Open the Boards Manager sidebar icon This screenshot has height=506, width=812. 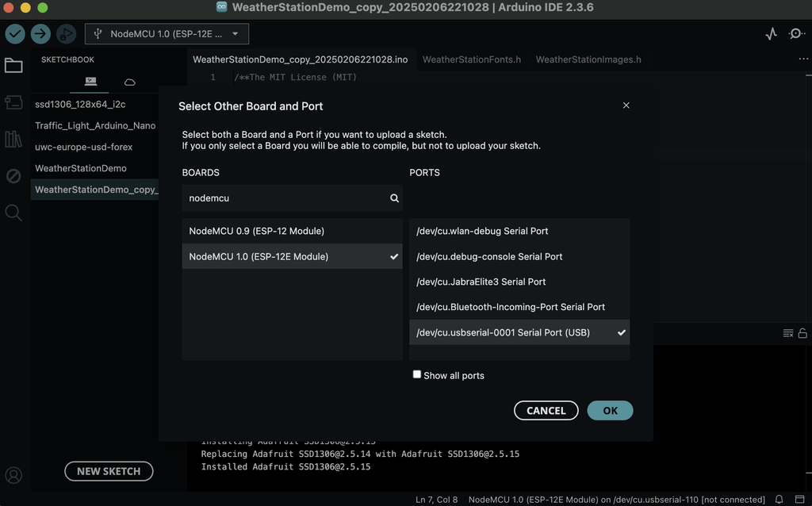coord(13,102)
